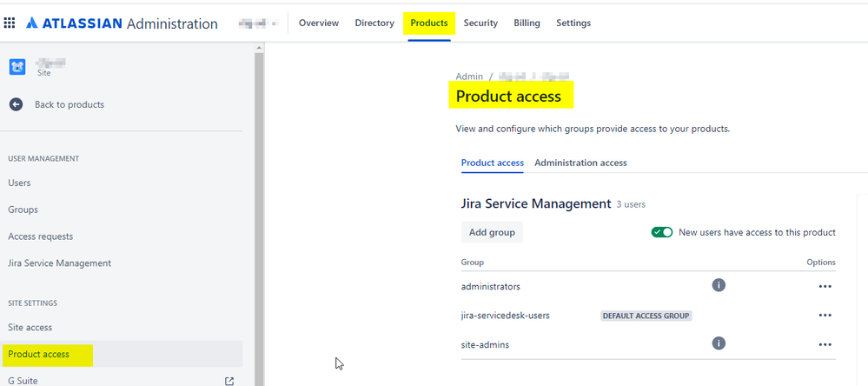Click the 3 users count text
This screenshot has height=386, width=868.
coord(631,204)
